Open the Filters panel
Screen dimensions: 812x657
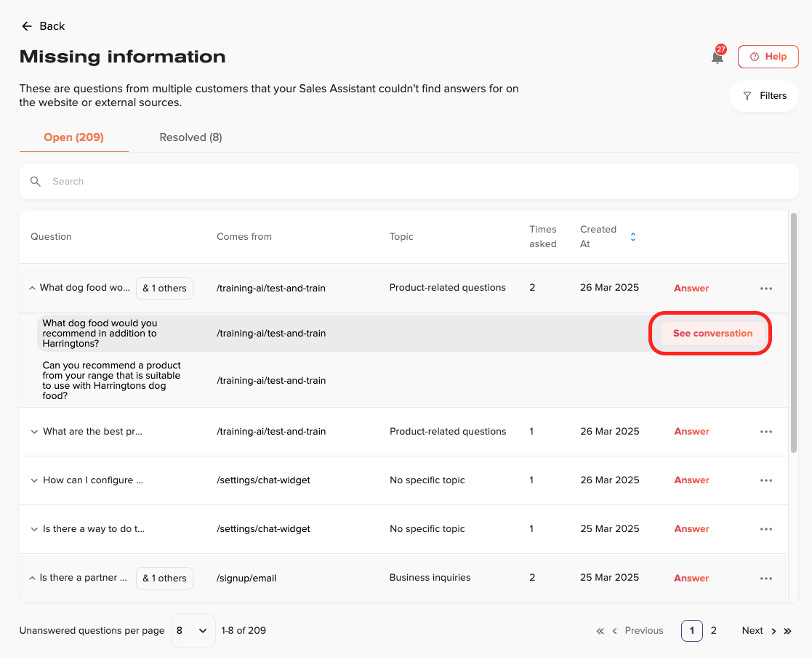[x=764, y=96]
